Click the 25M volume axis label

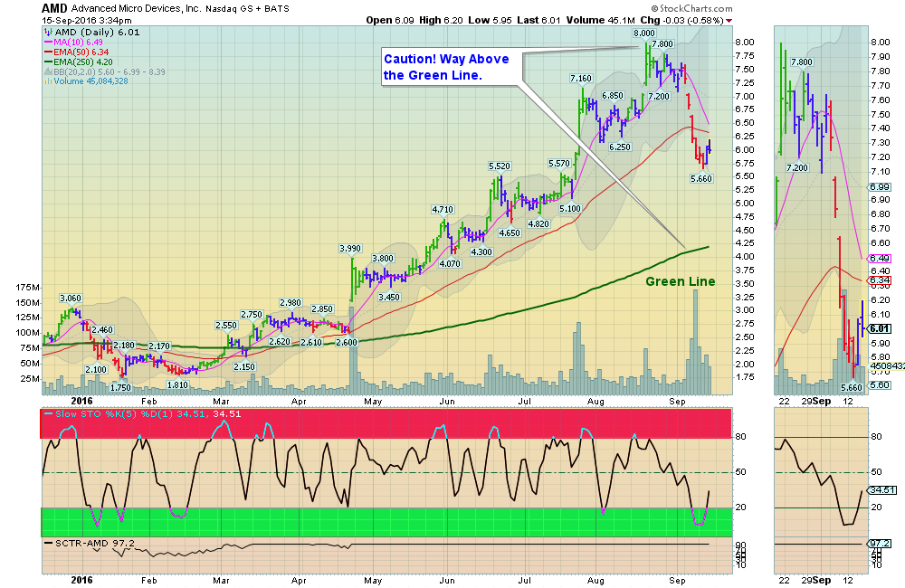coord(30,378)
